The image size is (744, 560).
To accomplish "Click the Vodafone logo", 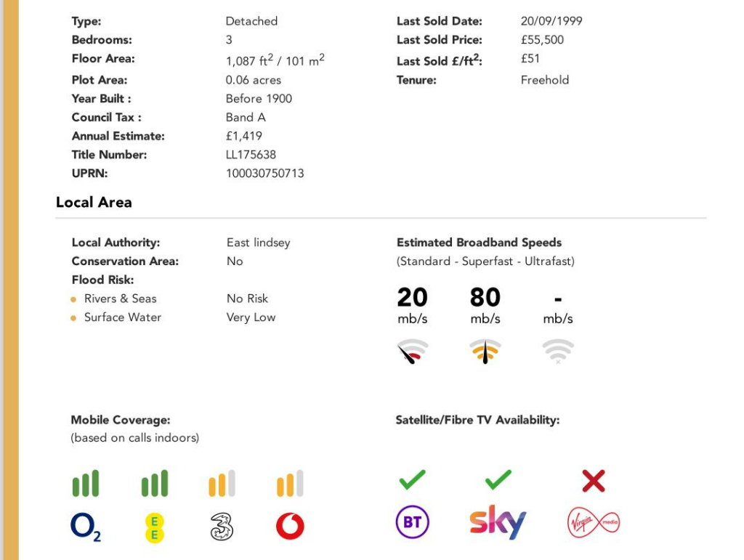I will point(290,527).
